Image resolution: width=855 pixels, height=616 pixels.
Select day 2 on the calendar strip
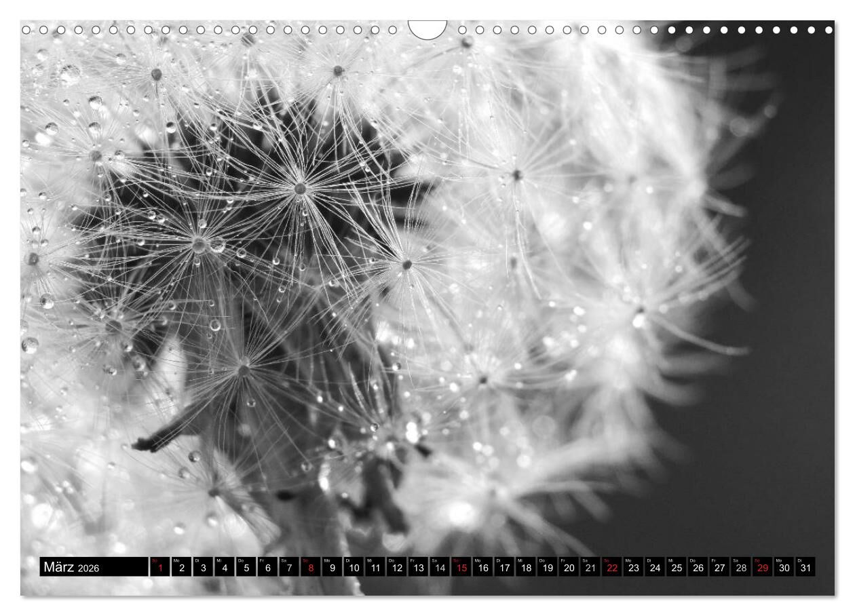[x=181, y=567]
